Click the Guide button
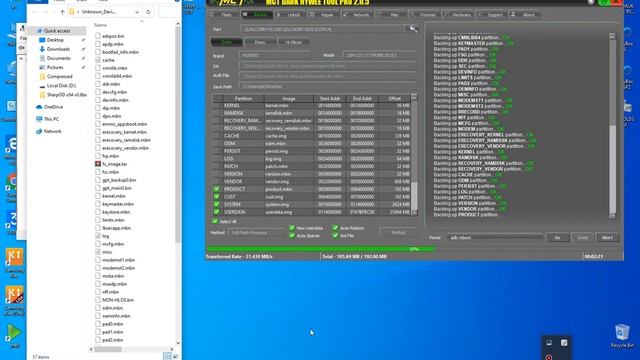Viewport: 640px width, 360px height. [582, 238]
